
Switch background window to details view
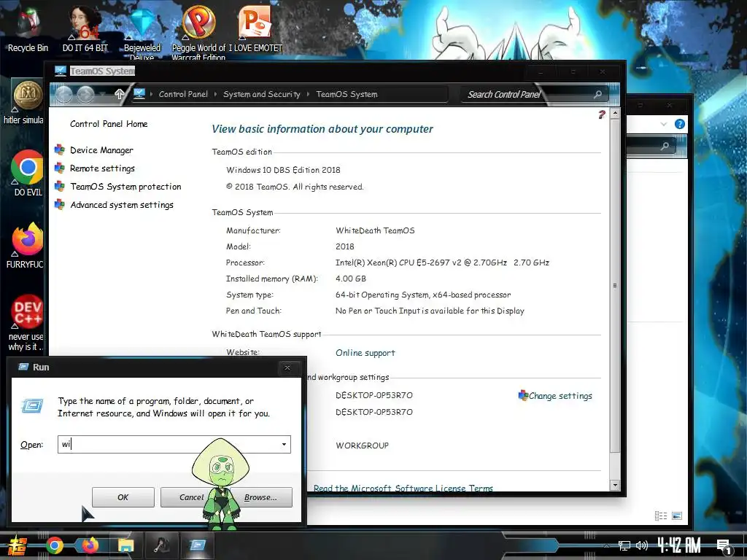point(661,516)
